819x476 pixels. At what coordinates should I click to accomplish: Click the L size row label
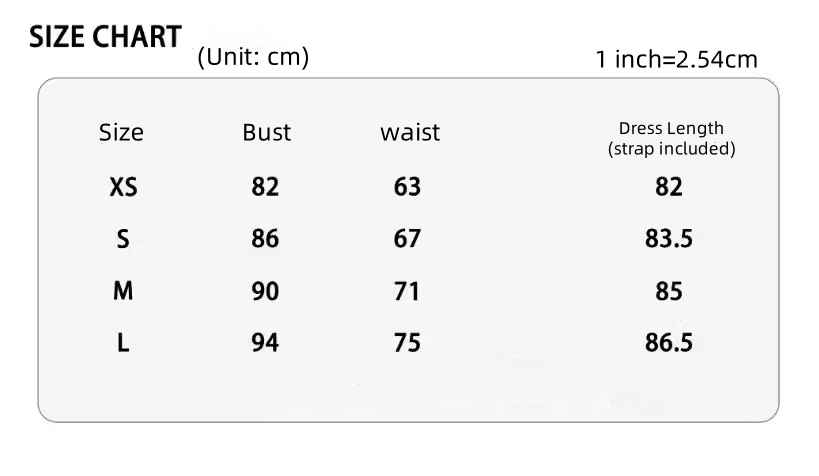point(123,344)
